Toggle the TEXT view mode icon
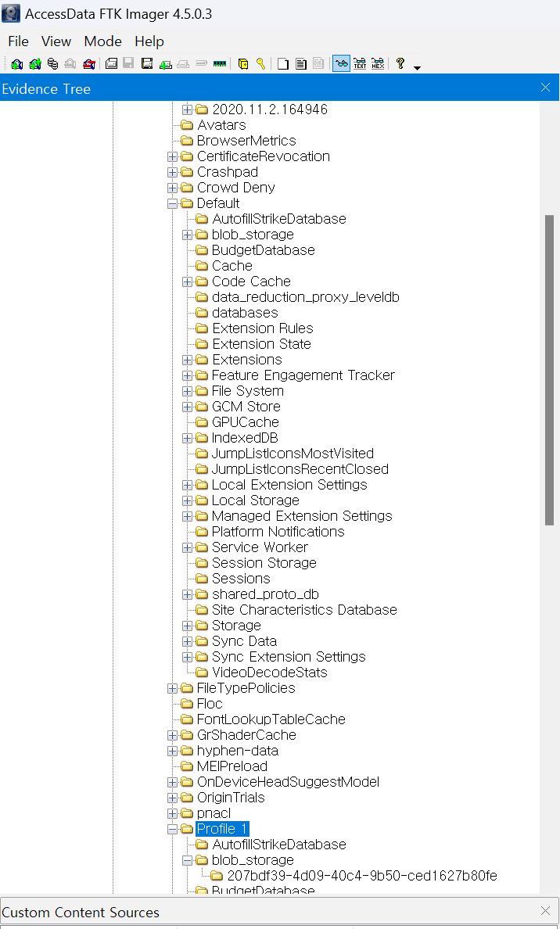The width and height of the screenshot is (560, 929). pyautogui.click(x=360, y=63)
